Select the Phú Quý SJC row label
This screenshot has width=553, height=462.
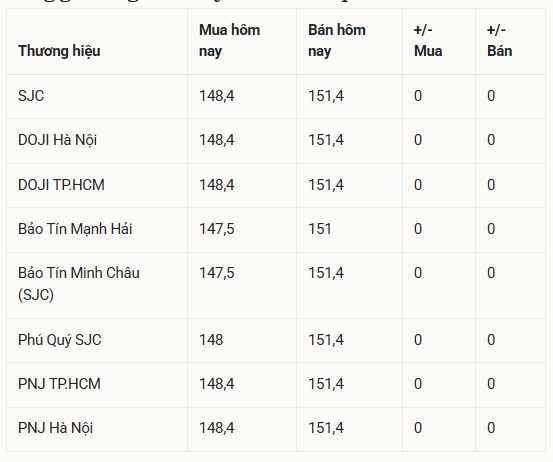click(x=60, y=340)
